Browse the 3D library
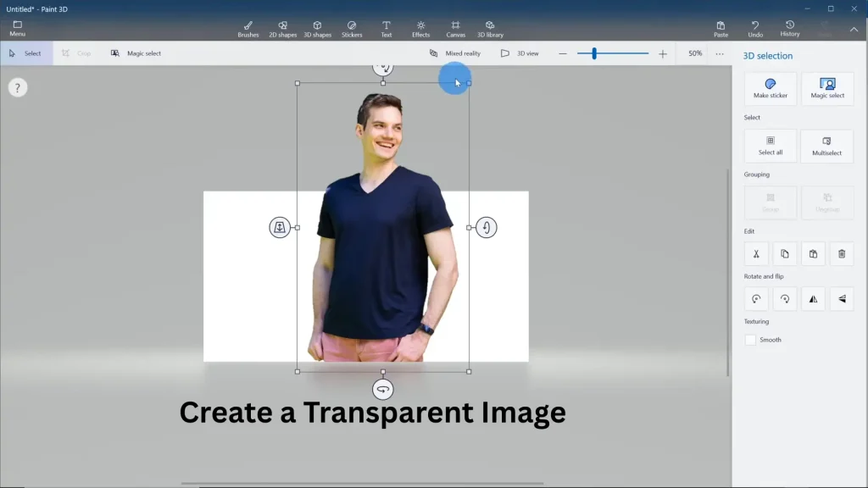This screenshot has height=488, width=868. (490, 28)
